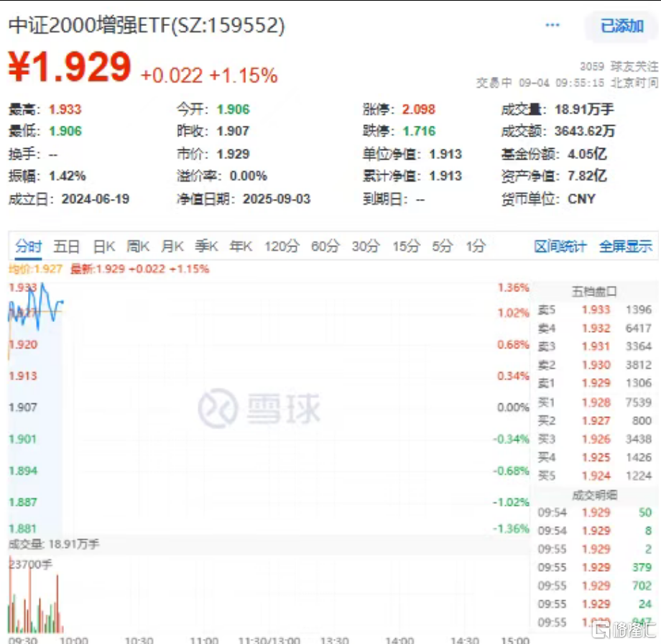Click the 净值日期 value 2025-09-03

pos(277,198)
